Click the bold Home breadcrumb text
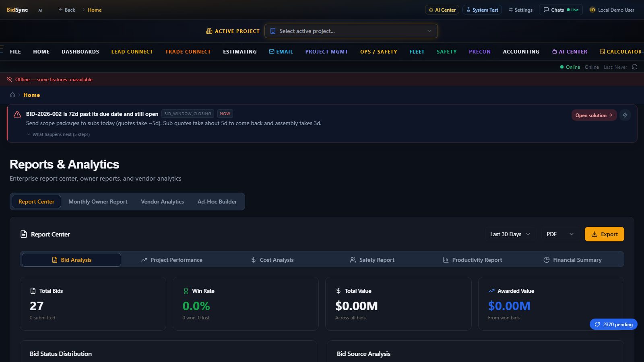The width and height of the screenshot is (644, 362). [31, 95]
